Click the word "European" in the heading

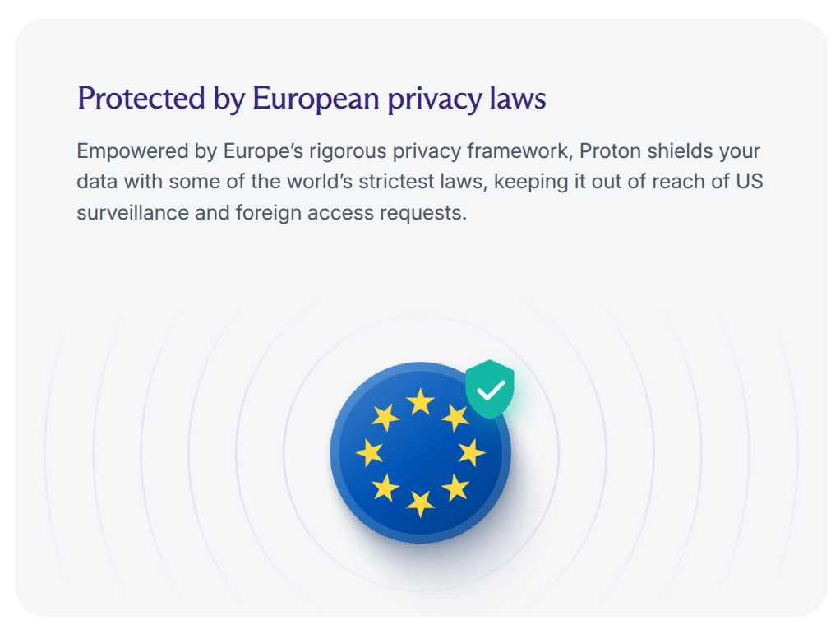pos(316,99)
